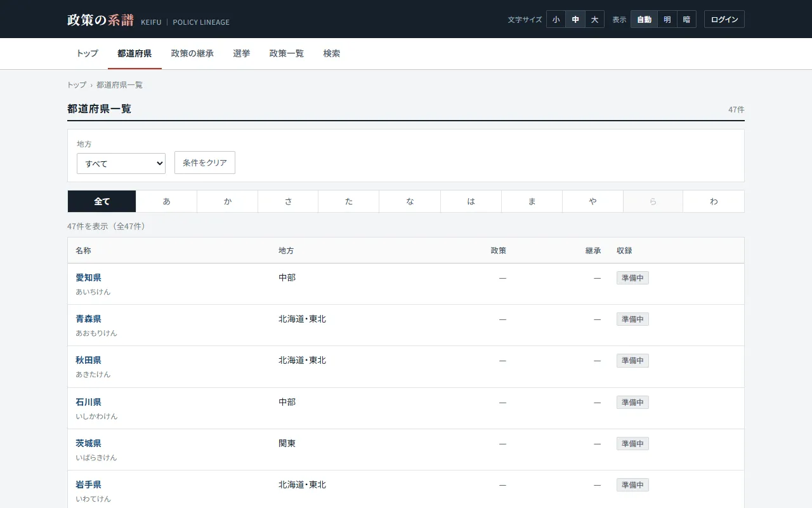
Task: Open the 岩手県 link
Action: tap(88, 485)
